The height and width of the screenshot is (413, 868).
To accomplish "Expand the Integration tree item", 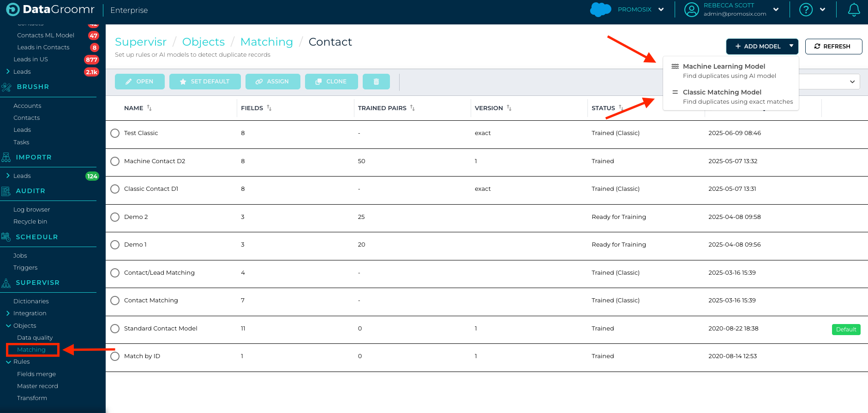I will click(x=8, y=313).
